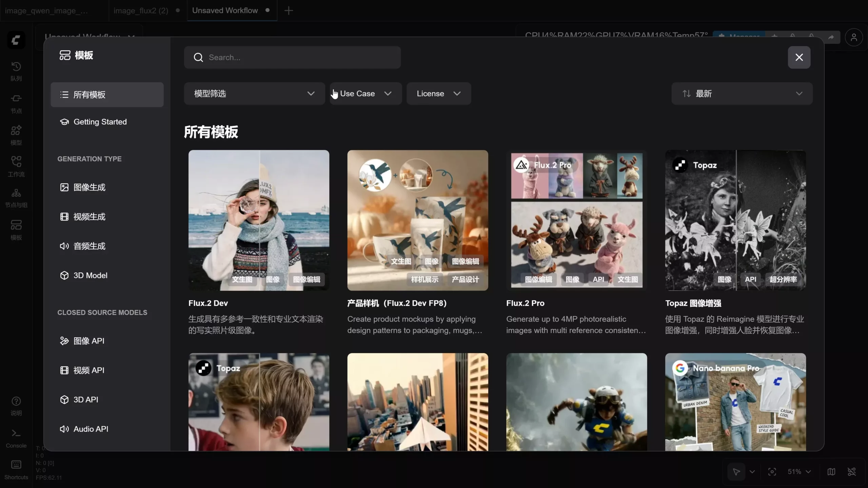Open the Console panel

coord(16,437)
